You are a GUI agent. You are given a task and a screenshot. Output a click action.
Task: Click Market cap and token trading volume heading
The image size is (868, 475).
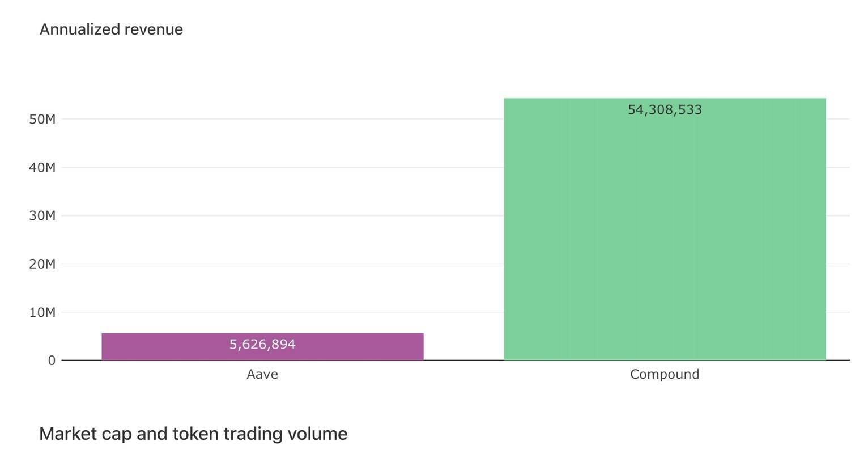193,434
